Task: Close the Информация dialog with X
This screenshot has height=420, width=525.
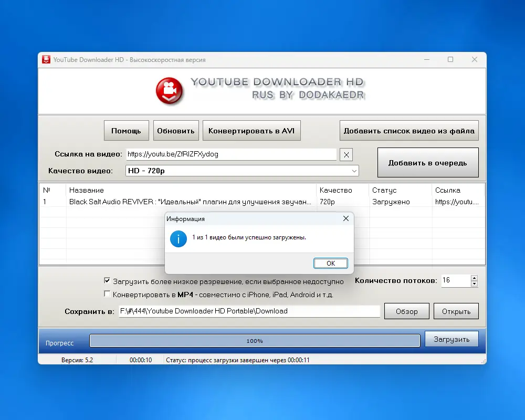Action: (x=346, y=218)
